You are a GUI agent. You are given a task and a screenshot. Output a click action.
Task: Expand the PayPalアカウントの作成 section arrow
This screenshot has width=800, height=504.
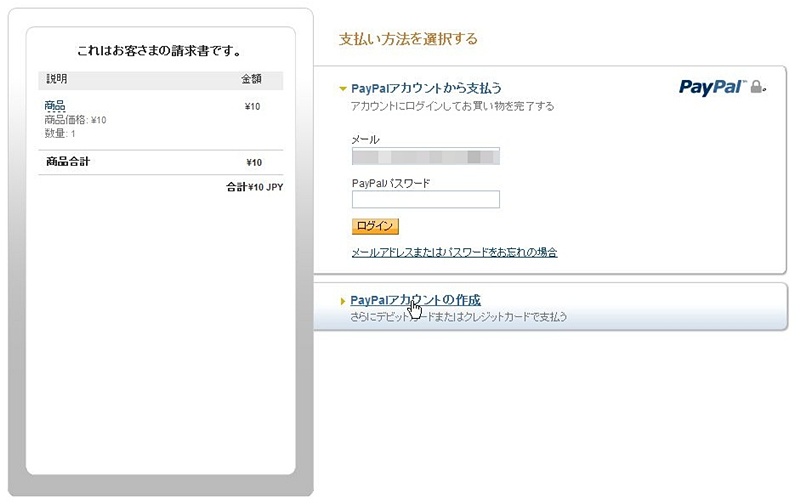[x=343, y=301]
